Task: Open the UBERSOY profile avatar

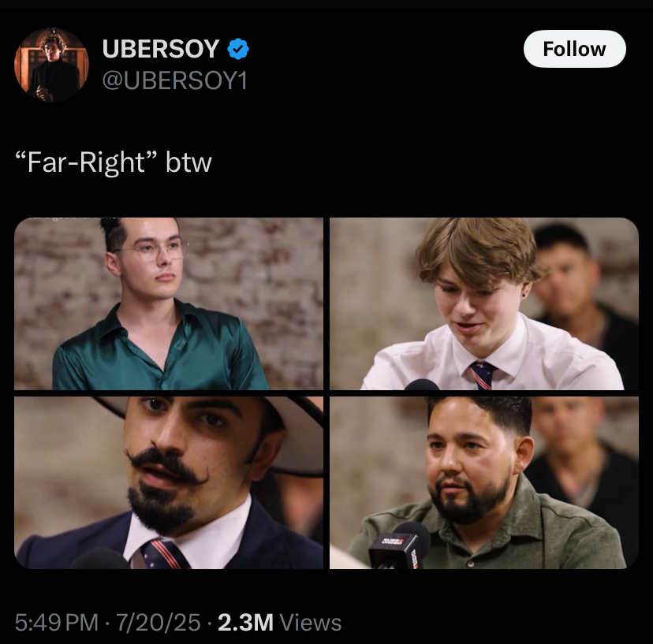Action: (x=51, y=65)
